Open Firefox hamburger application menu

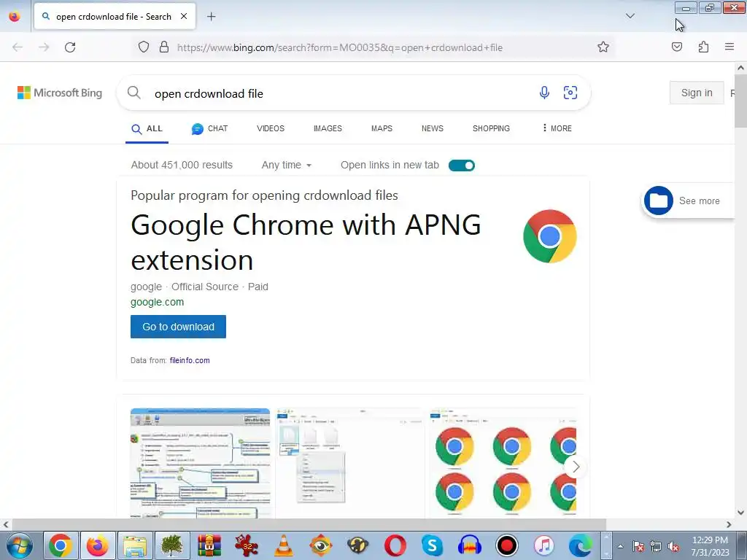point(729,47)
